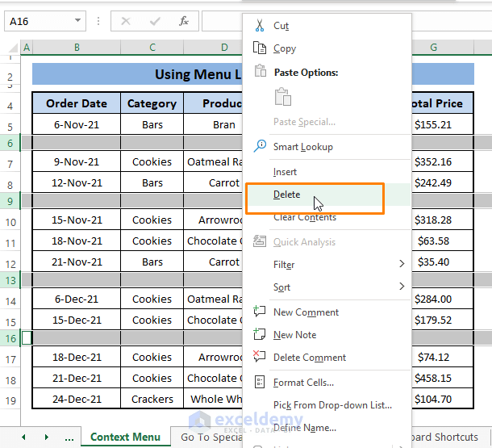Open Sort in the context menu
This screenshot has width=492, height=448.
(x=327, y=287)
